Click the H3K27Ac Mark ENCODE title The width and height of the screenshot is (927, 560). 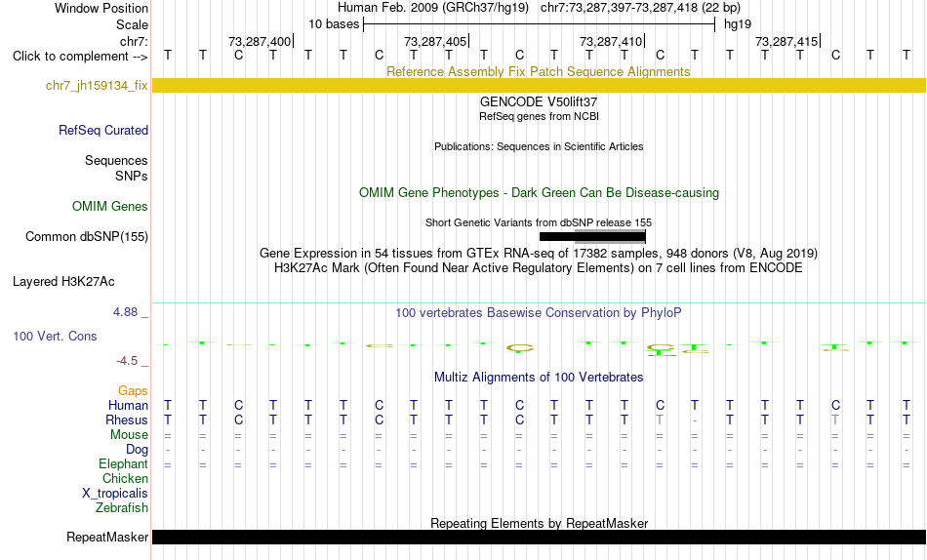539,268
